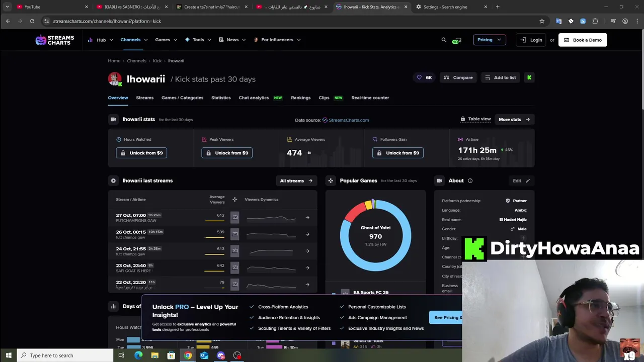Viewport: 644px width, 362px height.
Task: Click the green Kick platform icon
Action: click(529, 77)
